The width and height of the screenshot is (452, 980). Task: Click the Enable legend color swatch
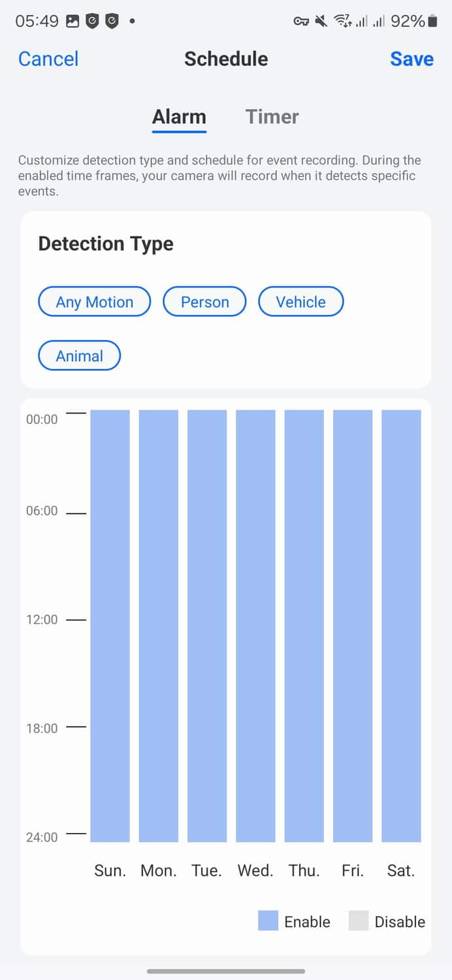click(x=268, y=921)
